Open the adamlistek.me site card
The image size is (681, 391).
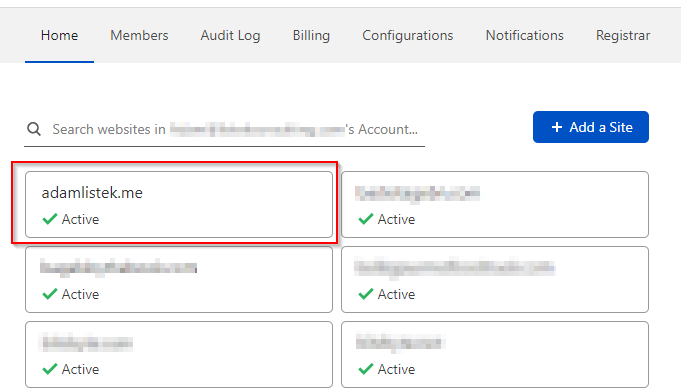point(179,204)
